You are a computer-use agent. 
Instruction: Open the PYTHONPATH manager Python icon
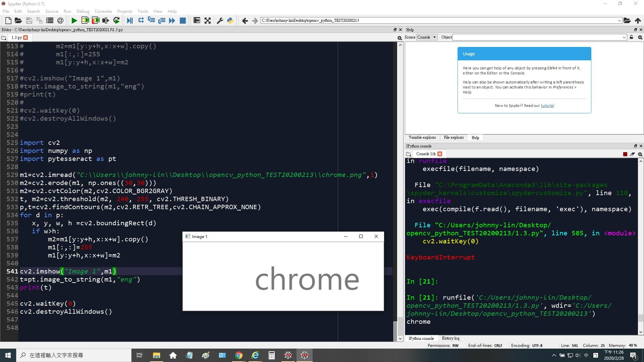coord(230,20)
